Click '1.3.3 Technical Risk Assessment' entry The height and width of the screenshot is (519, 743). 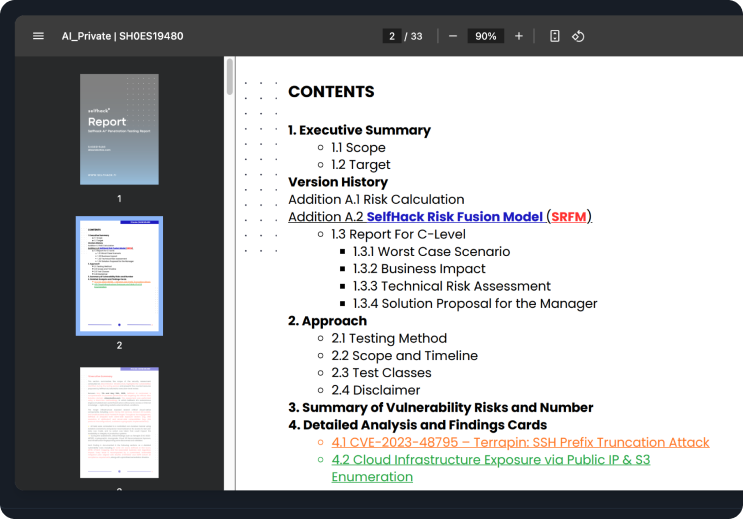[x=452, y=286]
